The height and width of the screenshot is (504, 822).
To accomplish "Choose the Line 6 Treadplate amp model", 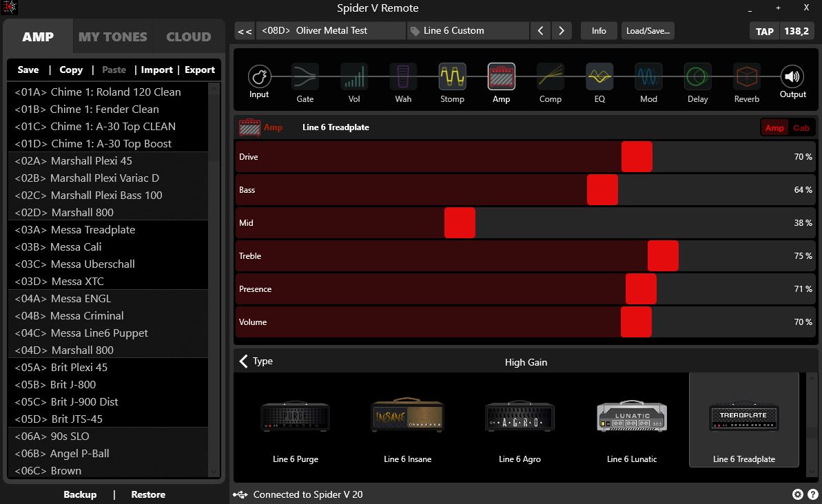I will click(744, 419).
